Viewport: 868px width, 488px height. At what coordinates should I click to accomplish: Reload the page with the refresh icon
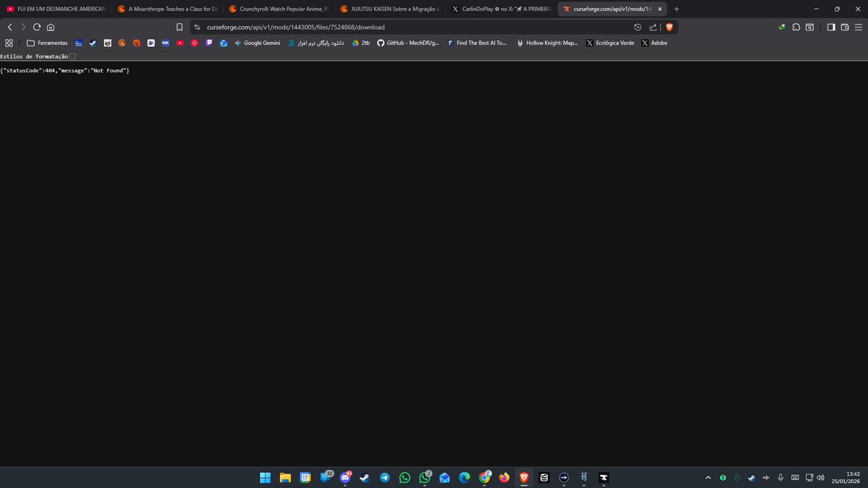[36, 27]
